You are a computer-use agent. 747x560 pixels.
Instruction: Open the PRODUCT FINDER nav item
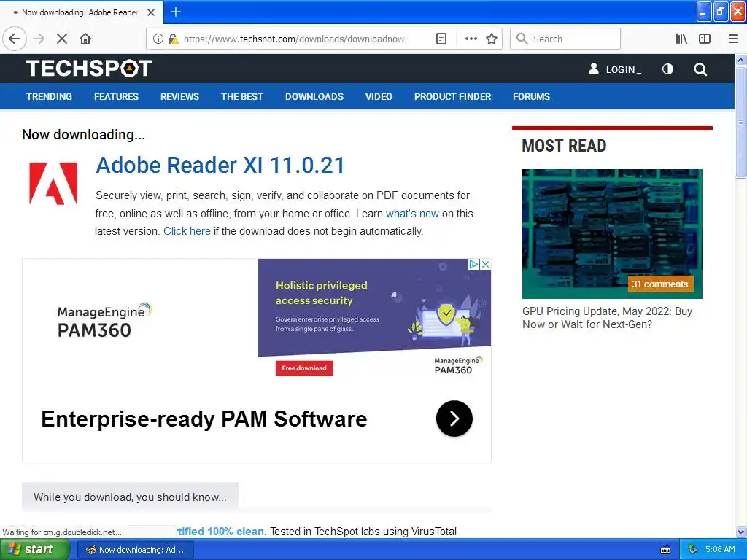(452, 97)
